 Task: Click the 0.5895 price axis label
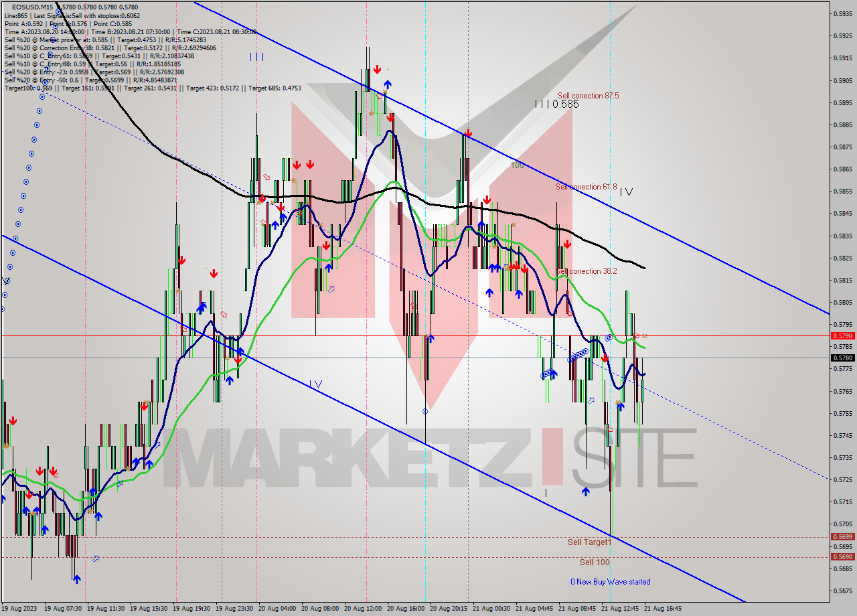[x=842, y=102]
